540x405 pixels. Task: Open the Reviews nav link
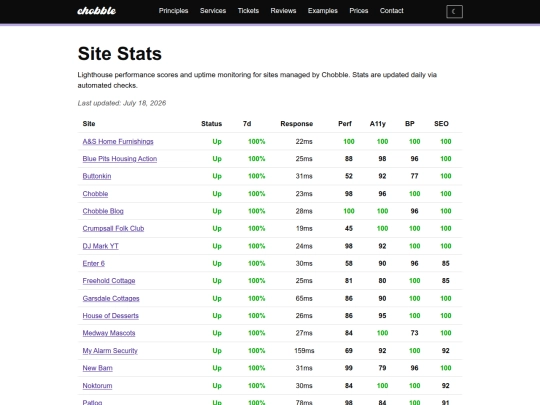point(283,11)
